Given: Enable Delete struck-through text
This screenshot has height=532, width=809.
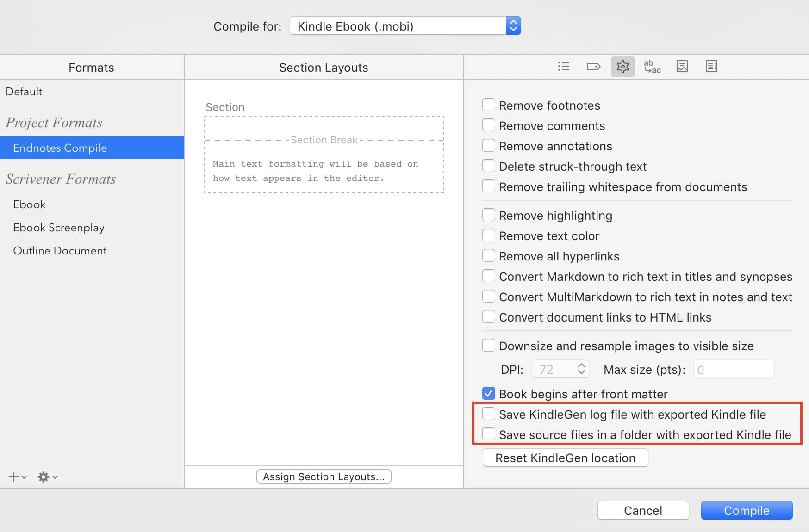Looking at the screenshot, I should [488, 166].
